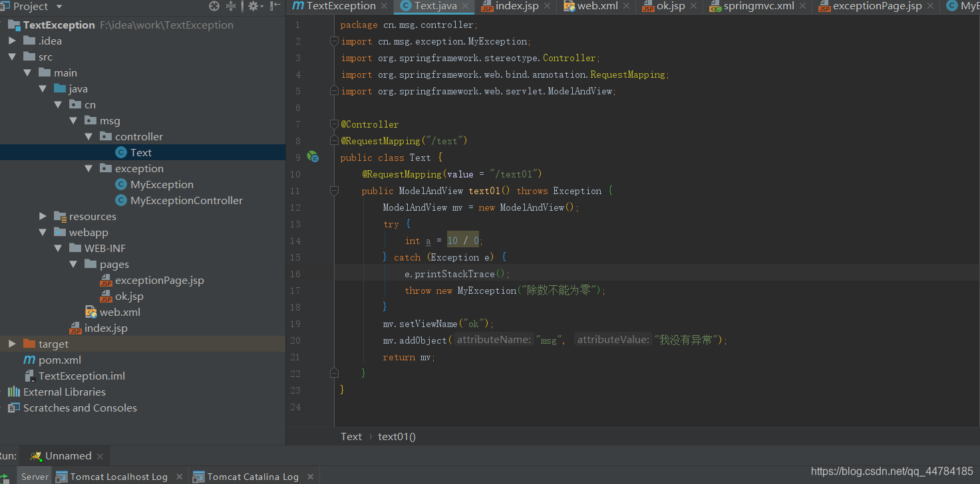Collapse the src folder
This screenshot has width=980, height=484.
coord(12,57)
